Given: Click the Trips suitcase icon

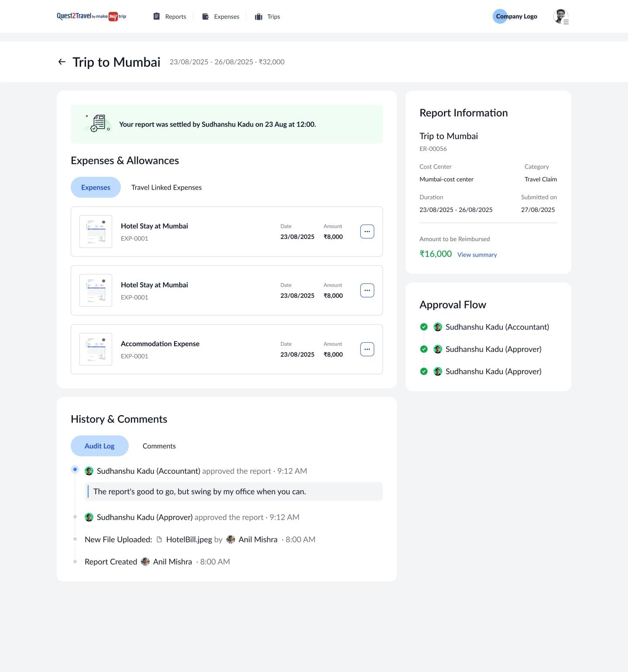Looking at the screenshot, I should point(259,17).
